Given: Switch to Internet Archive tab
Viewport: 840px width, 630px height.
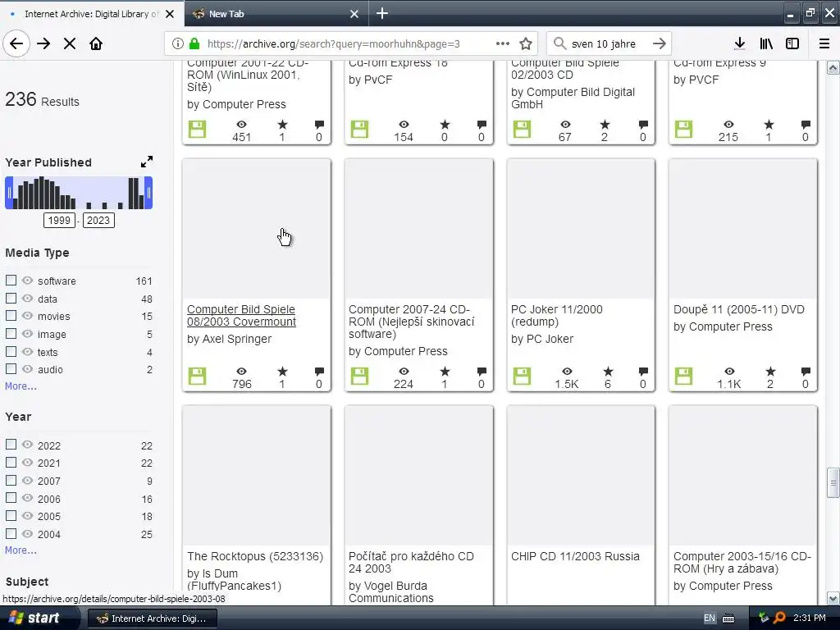Looking at the screenshot, I should pyautogui.click(x=92, y=14).
